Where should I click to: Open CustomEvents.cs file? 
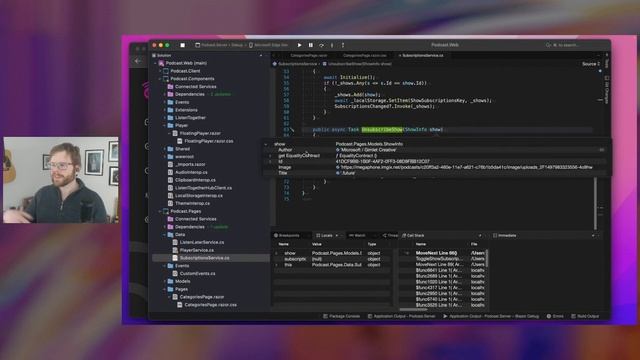tap(198, 273)
